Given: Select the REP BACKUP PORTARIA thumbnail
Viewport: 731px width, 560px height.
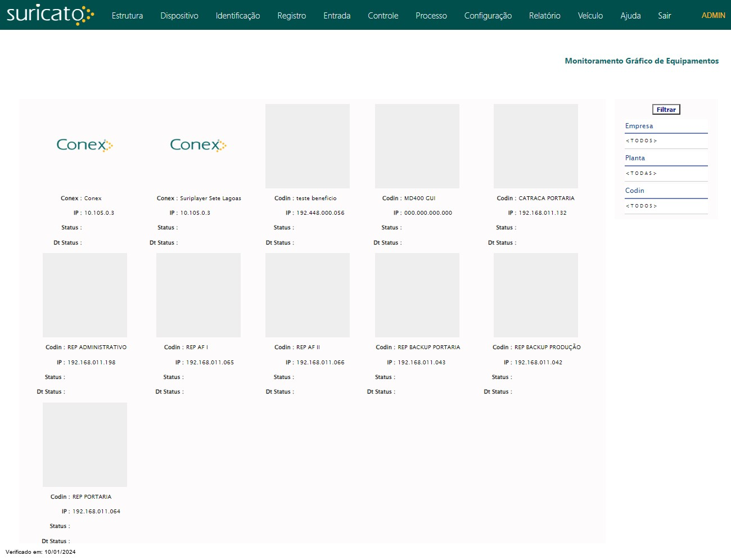Looking at the screenshot, I should coord(417,295).
